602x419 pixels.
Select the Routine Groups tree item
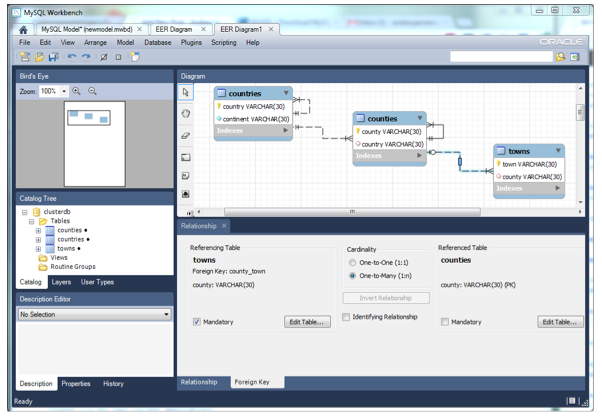point(73,267)
